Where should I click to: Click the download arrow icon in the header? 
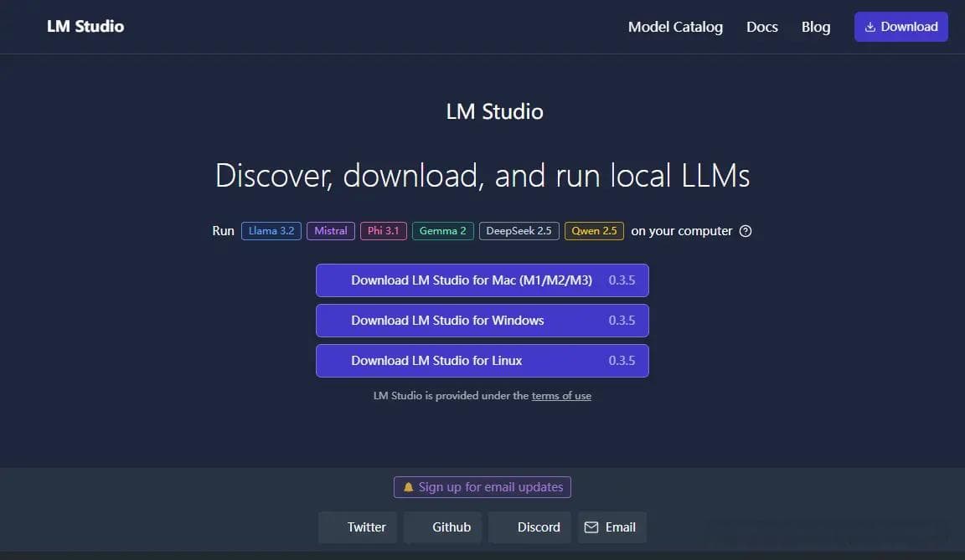[x=870, y=27]
